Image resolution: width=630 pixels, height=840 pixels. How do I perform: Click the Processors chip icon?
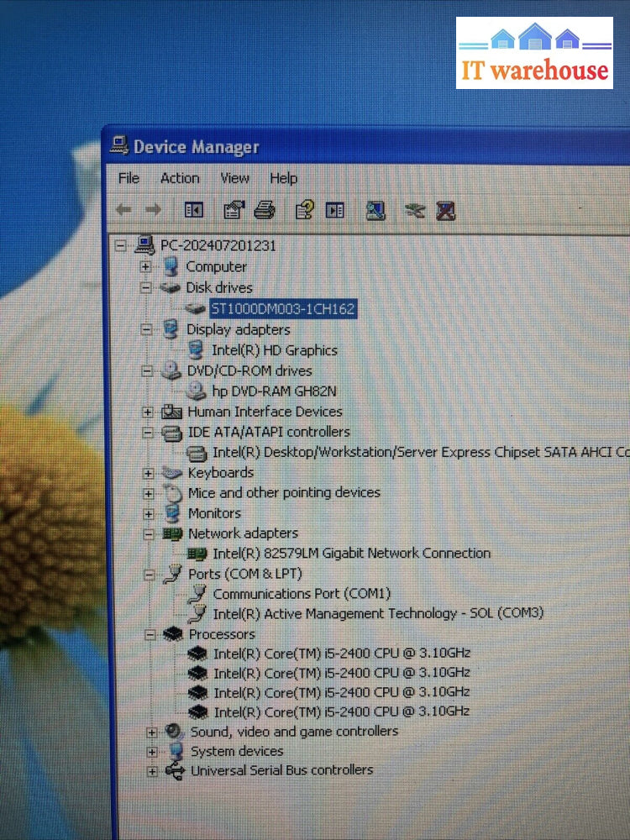point(173,634)
